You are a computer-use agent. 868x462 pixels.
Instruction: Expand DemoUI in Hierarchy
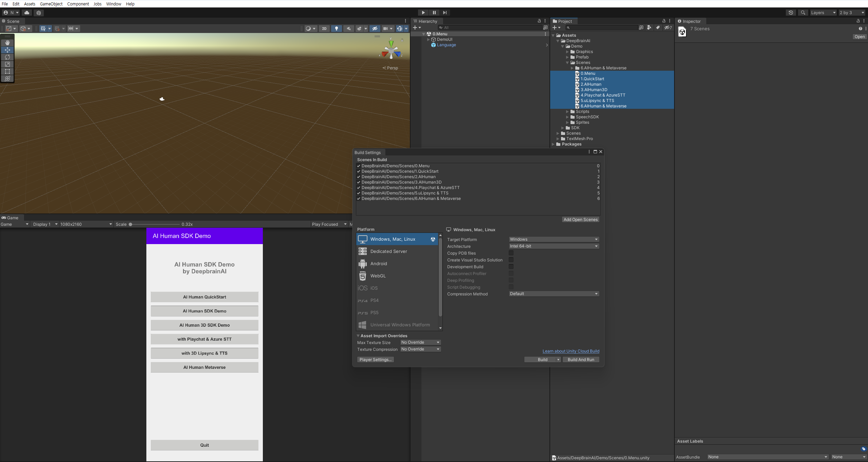click(429, 39)
